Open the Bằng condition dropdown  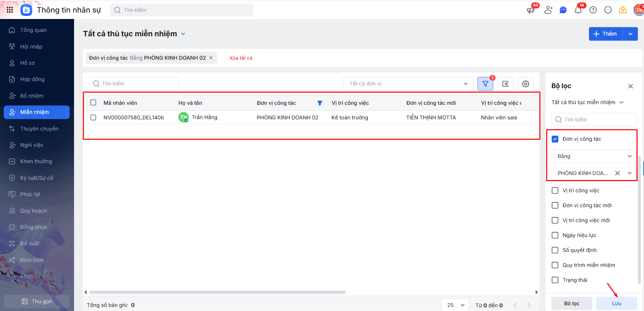coord(593,156)
